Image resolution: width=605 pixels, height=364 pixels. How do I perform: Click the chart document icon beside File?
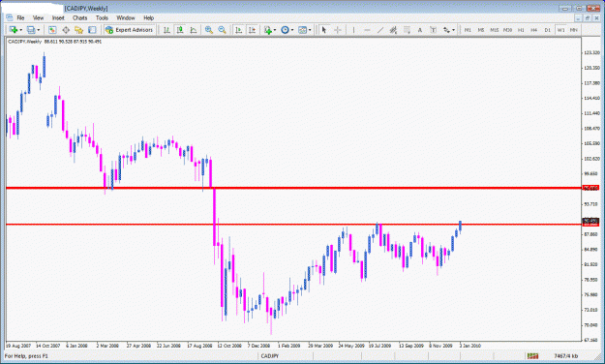coord(9,17)
